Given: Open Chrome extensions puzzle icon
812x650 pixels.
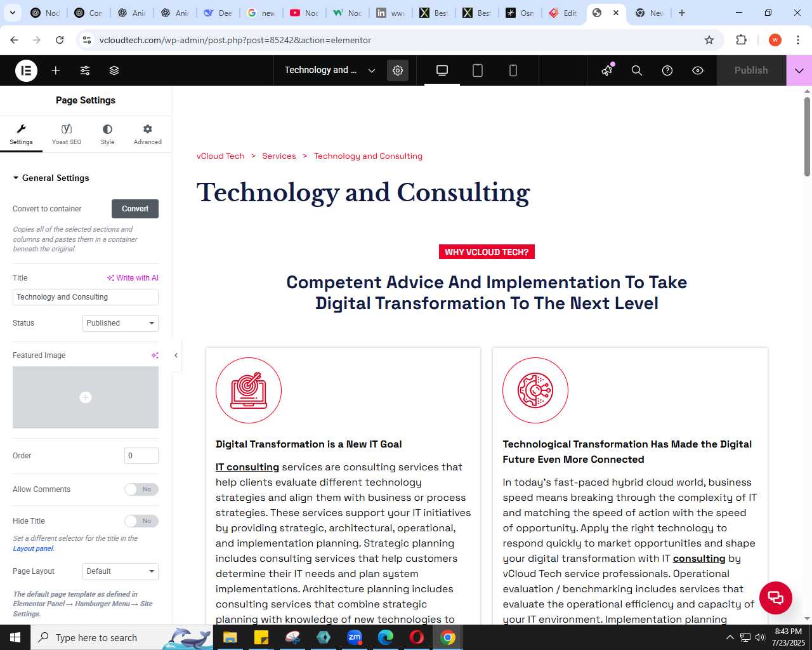Looking at the screenshot, I should point(741,40).
